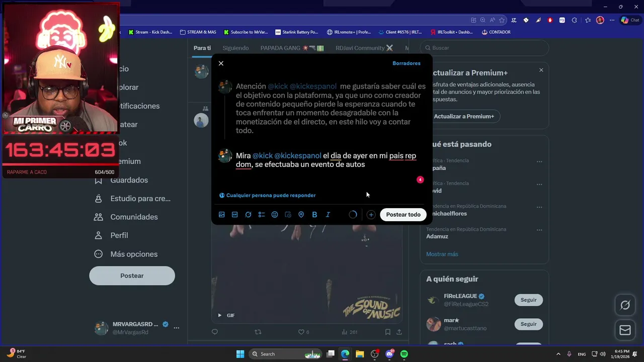The image size is (644, 362).
Task: Expand Más opciones in sidebar
Action: click(x=126, y=254)
